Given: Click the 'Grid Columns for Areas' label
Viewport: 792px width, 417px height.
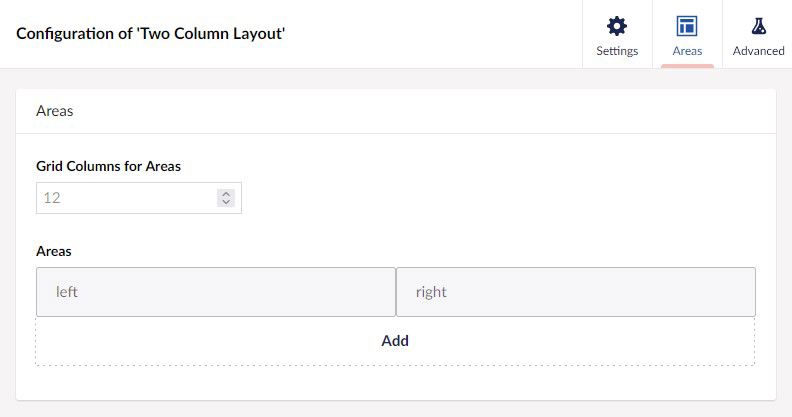Looking at the screenshot, I should pyautogui.click(x=109, y=166).
